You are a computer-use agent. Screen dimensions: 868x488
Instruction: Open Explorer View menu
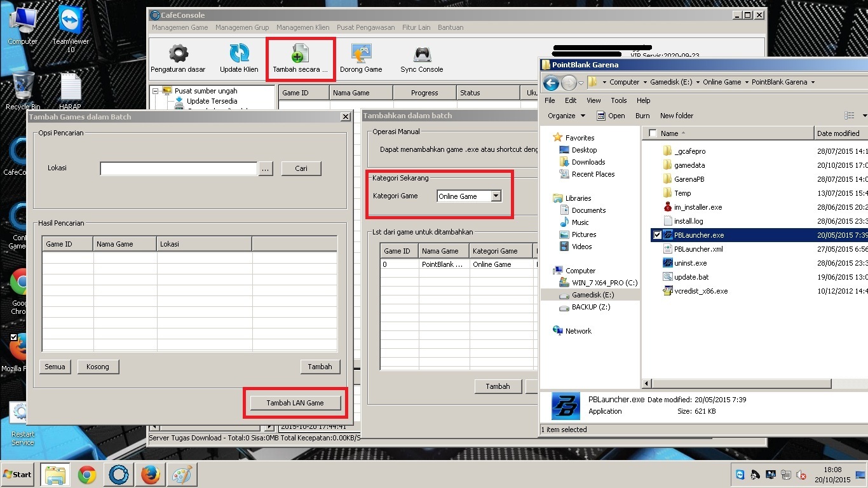pos(593,100)
